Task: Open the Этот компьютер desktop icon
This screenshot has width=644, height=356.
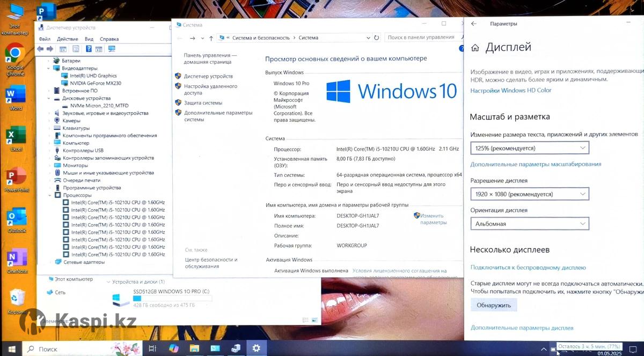Action: (x=14, y=19)
